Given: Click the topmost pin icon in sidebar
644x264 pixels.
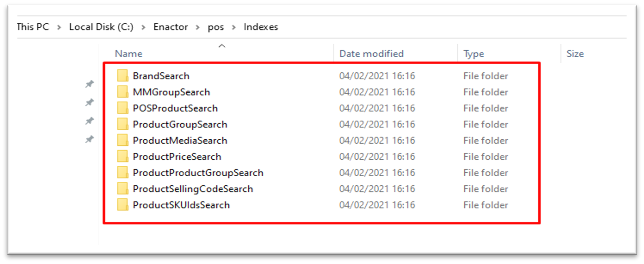Looking at the screenshot, I should [90, 84].
